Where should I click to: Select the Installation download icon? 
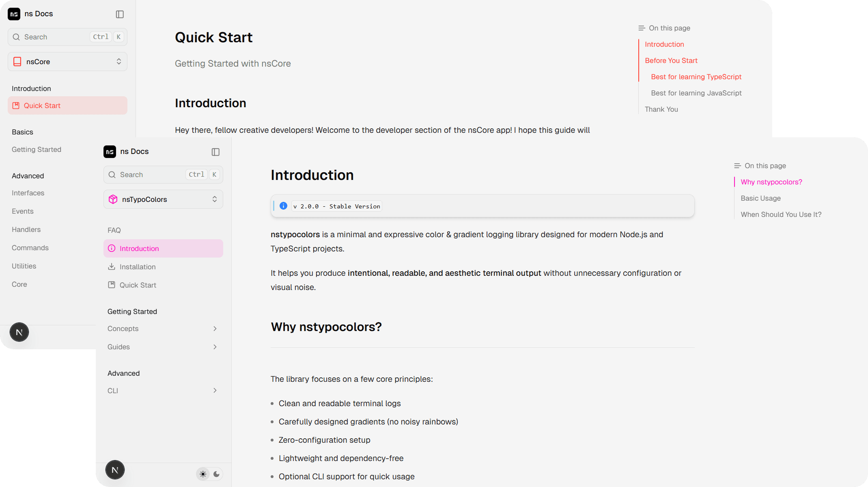(112, 266)
